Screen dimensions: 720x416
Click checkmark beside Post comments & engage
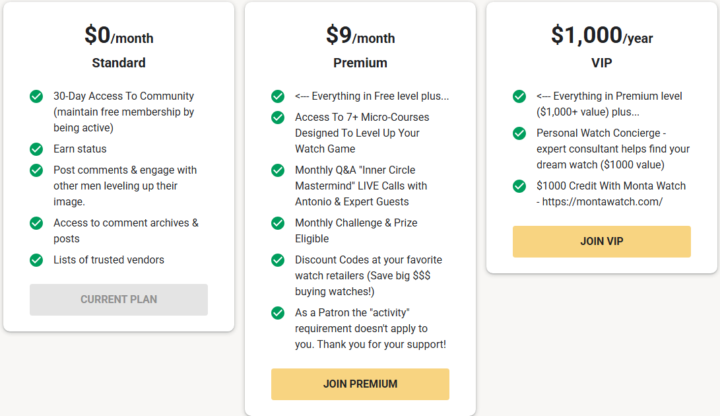(37, 170)
